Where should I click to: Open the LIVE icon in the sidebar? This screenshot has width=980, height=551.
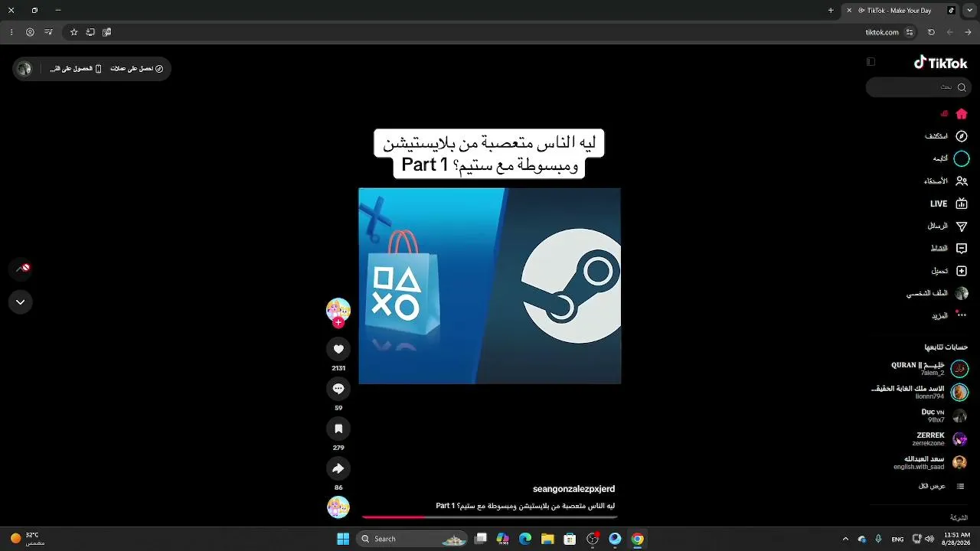pos(962,204)
